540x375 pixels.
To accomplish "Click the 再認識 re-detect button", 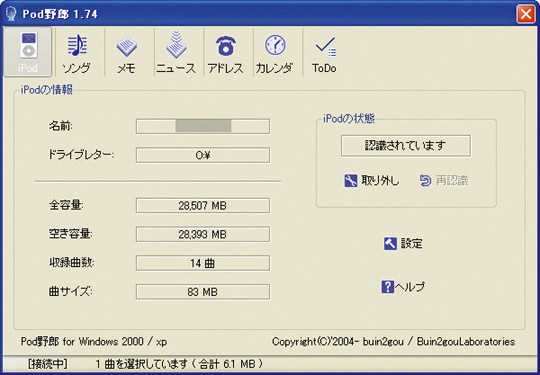I will (444, 180).
